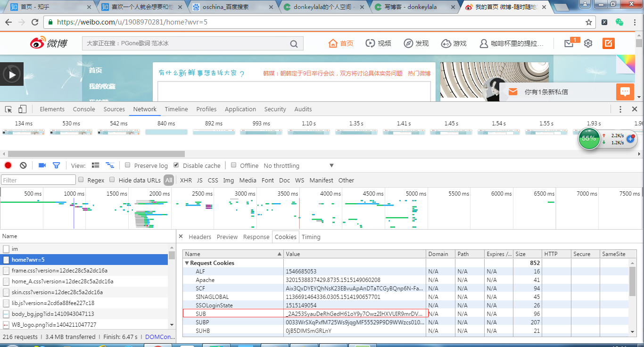The width and height of the screenshot is (644, 347).
Task: Filter requests by Img type
Action: pos(229,180)
